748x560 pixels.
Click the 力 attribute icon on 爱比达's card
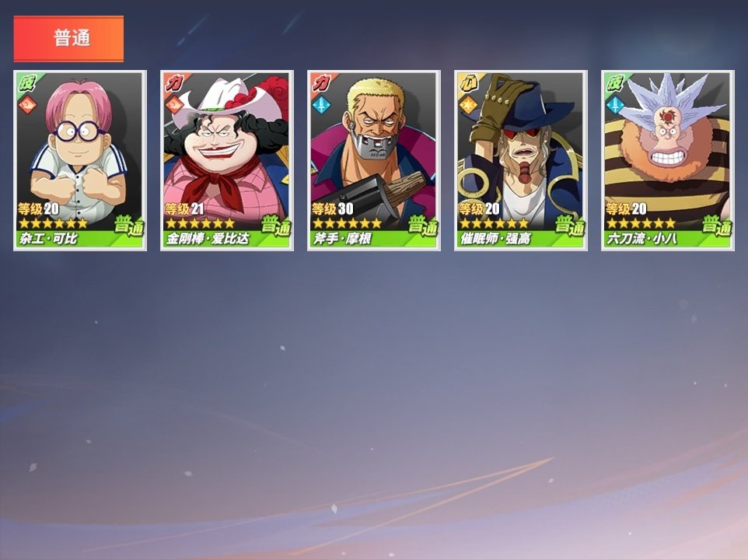(x=173, y=83)
